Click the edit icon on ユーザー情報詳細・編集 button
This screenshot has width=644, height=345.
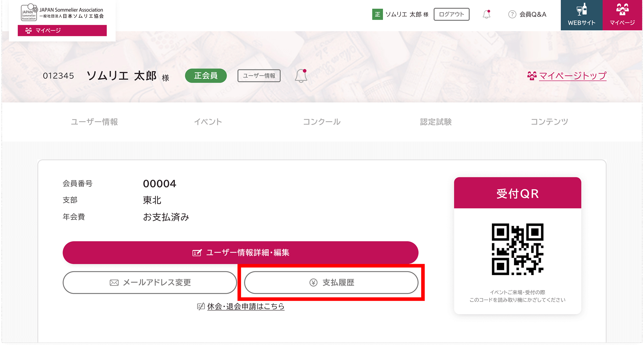197,252
